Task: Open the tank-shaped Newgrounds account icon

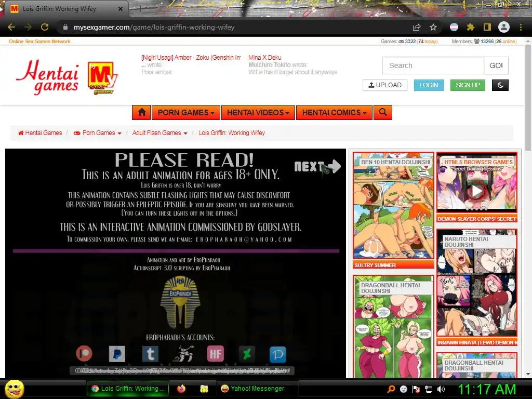Action: coord(183,354)
